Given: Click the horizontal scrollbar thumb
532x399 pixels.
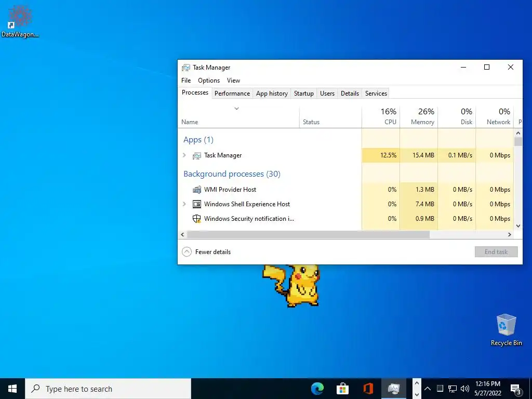Looking at the screenshot, I should click(x=308, y=234).
